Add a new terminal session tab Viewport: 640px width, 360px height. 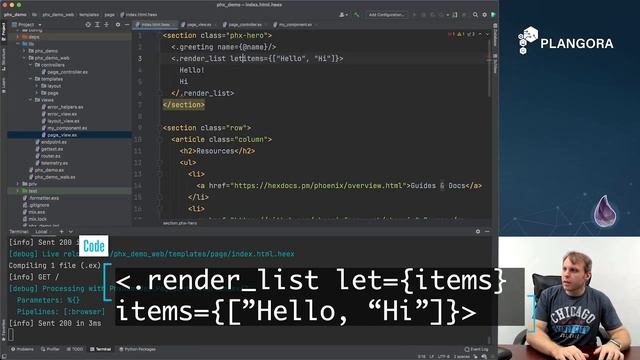tap(62, 231)
